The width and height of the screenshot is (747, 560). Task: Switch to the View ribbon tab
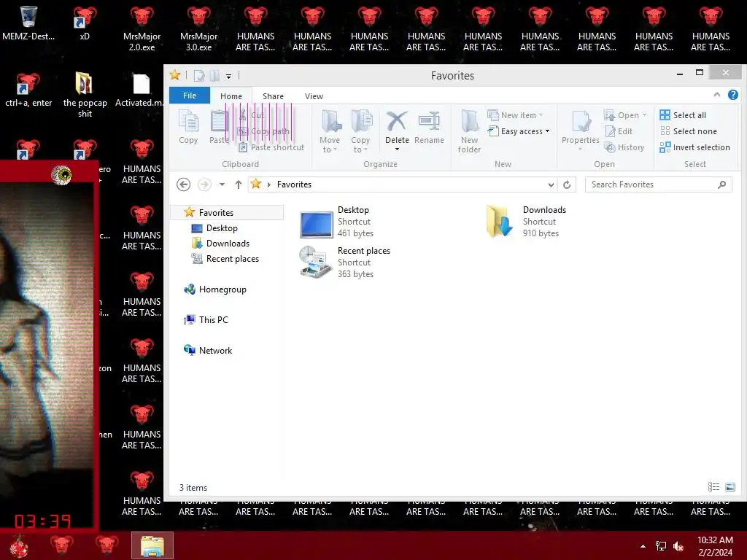[314, 96]
